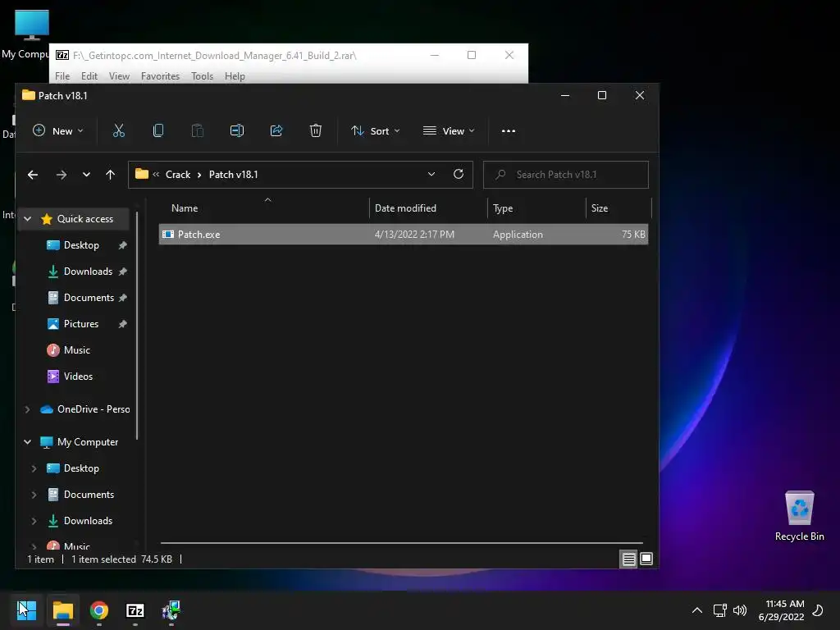Viewport: 840px width, 630px height.
Task: Switch to large thumbnails view icon
Action: (646, 559)
